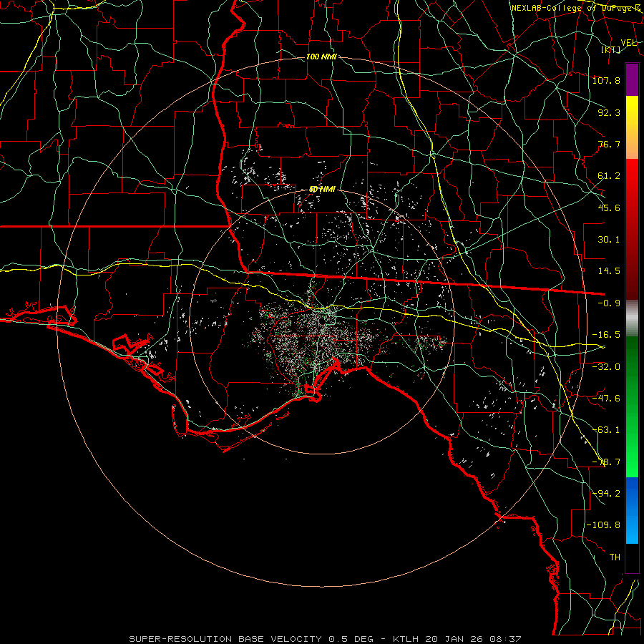Pick the purple segment of the velocity color bar

tap(632, 79)
